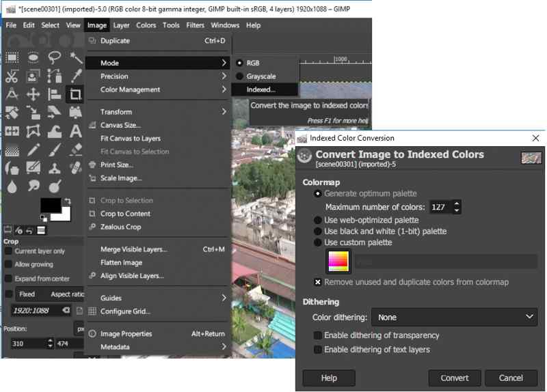
Task: Click the black foreground color swatch
Action: [x=50, y=204]
